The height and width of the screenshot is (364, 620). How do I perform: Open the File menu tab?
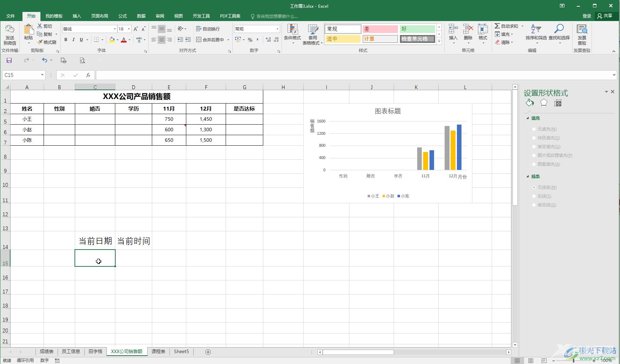[11, 16]
